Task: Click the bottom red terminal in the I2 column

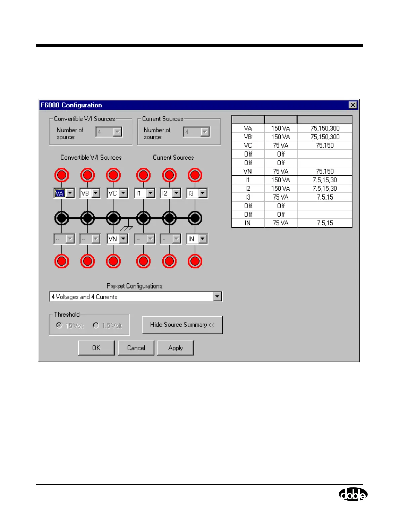Action: [x=169, y=261]
